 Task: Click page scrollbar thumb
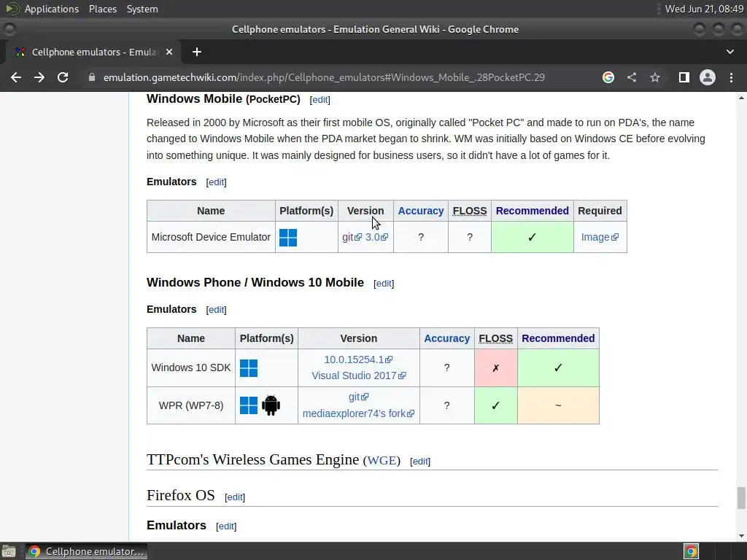741,498
